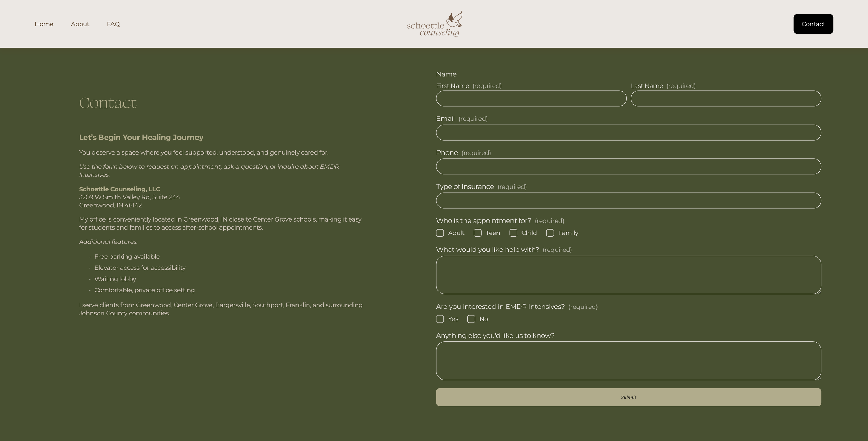Viewport: 868px width, 441px height.
Task: Open the FAQ page
Action: click(113, 24)
